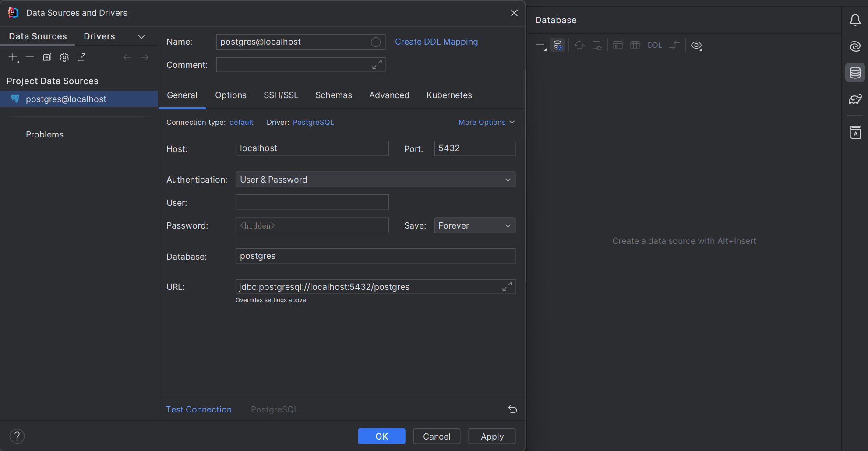The image size is (868, 451).
Task: Click DDL button in Database toolbar
Action: [655, 45]
